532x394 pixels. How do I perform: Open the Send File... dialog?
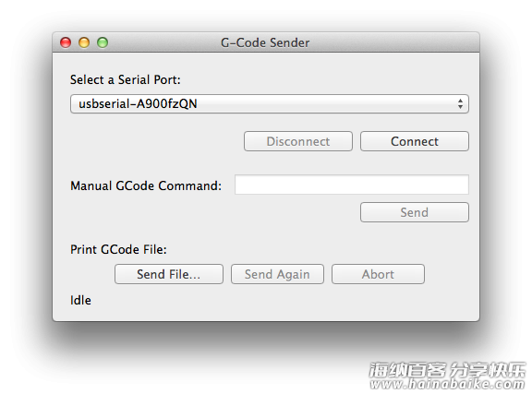(x=169, y=274)
